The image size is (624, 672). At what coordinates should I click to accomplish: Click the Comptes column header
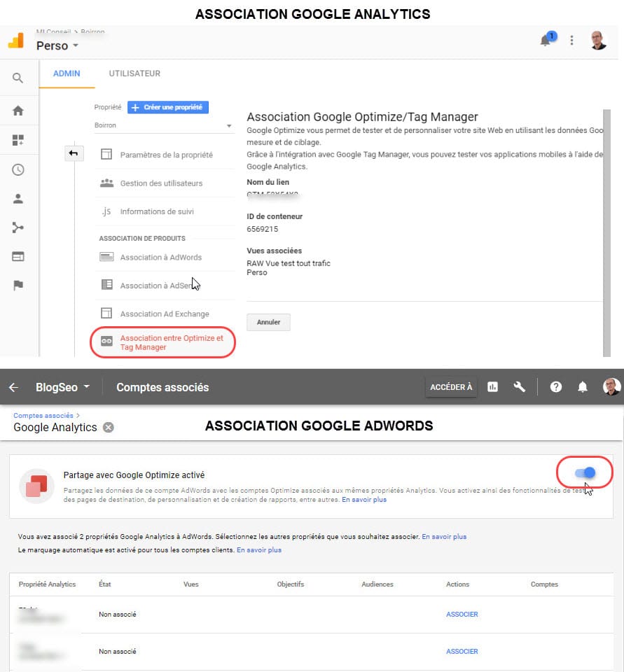tap(544, 584)
